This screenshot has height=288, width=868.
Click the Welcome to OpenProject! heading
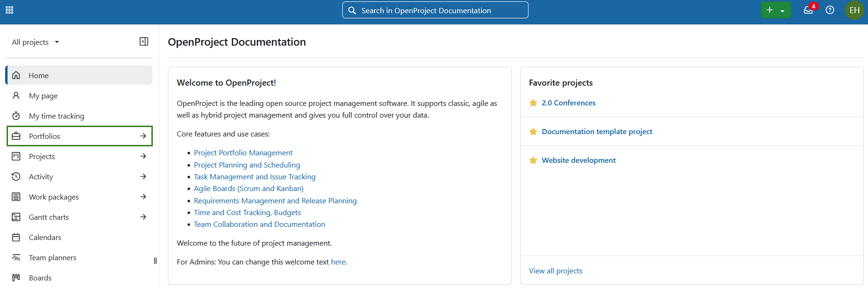click(226, 83)
